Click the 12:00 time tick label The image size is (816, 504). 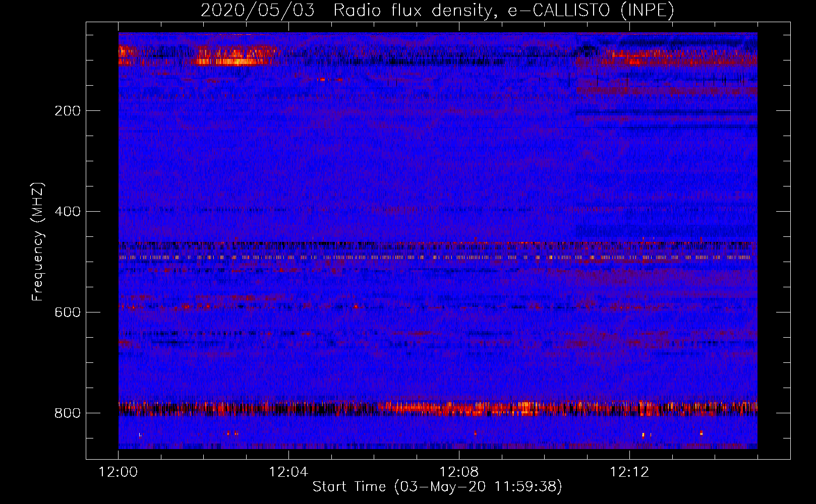tap(119, 472)
